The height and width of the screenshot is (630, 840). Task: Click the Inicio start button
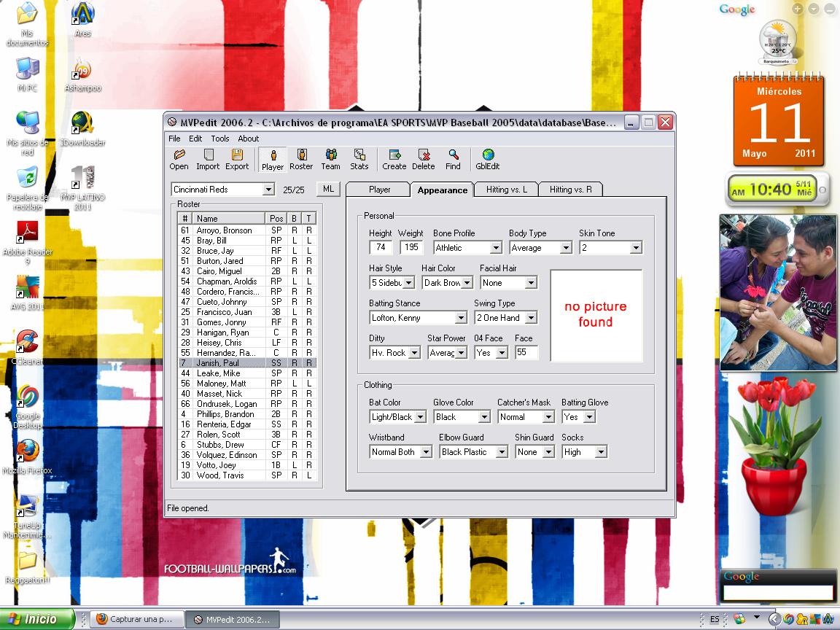(37, 619)
